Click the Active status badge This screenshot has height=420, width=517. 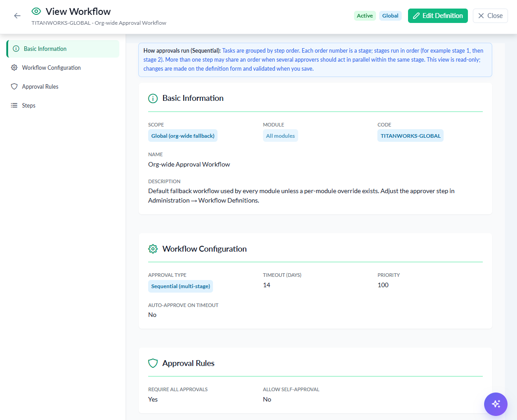[x=365, y=16]
